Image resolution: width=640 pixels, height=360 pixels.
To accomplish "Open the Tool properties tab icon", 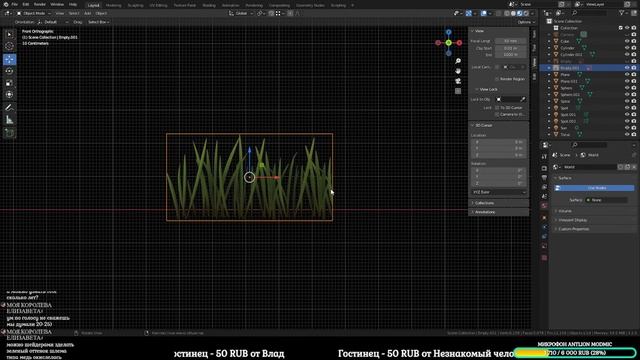I will point(544,157).
